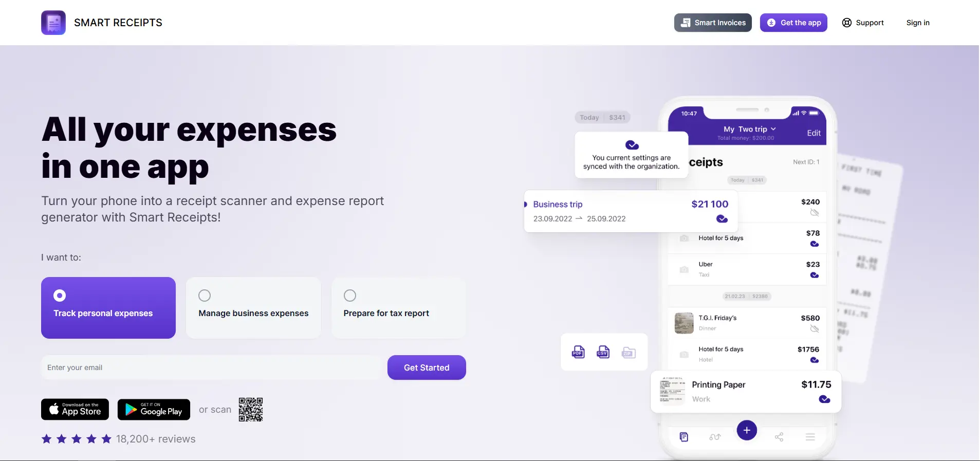
Task: Click the Smart Receipts logo icon
Action: click(53, 23)
